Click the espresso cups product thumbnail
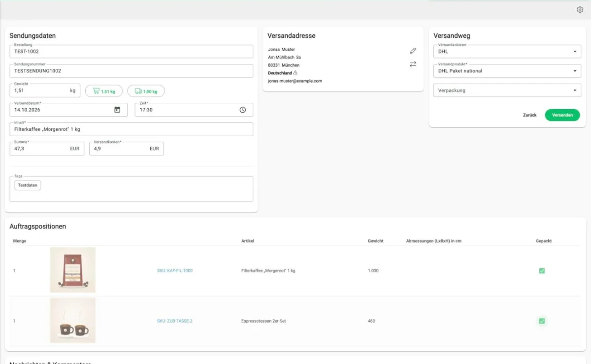Viewport: 591px width, 364px height. [72, 320]
